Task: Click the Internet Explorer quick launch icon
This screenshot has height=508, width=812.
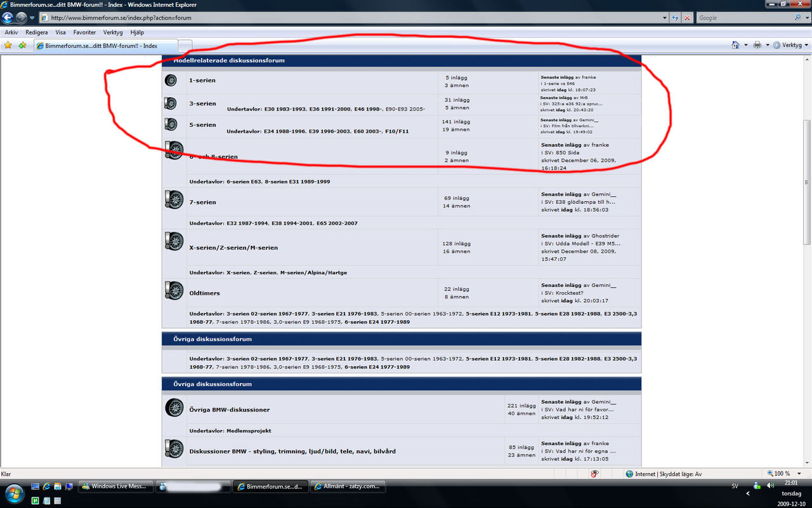Action: (47, 486)
